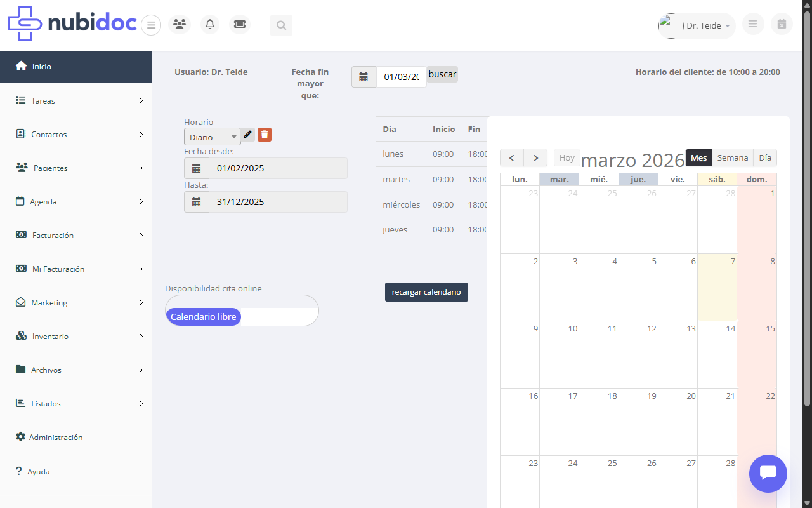The width and height of the screenshot is (812, 508).
Task: Switch calendar to Día view
Action: click(x=765, y=158)
